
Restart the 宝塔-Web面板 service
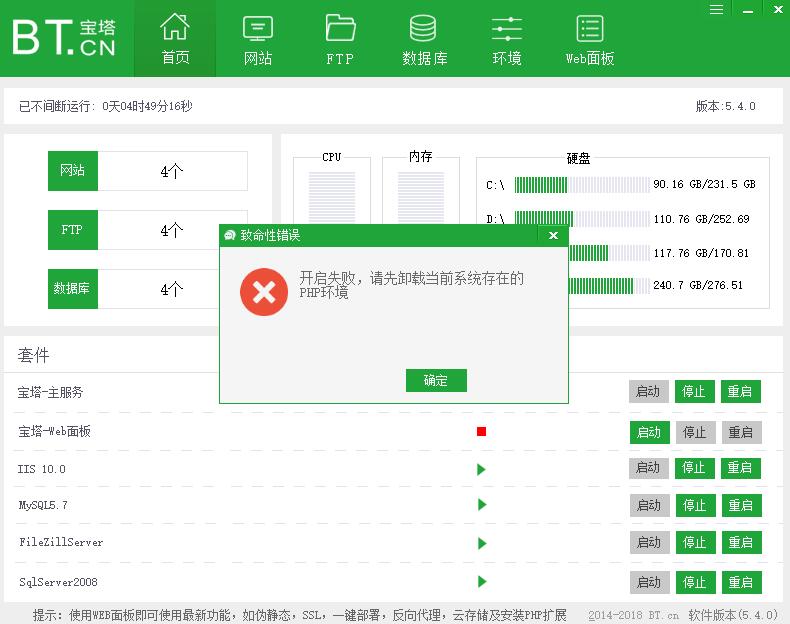[741, 432]
